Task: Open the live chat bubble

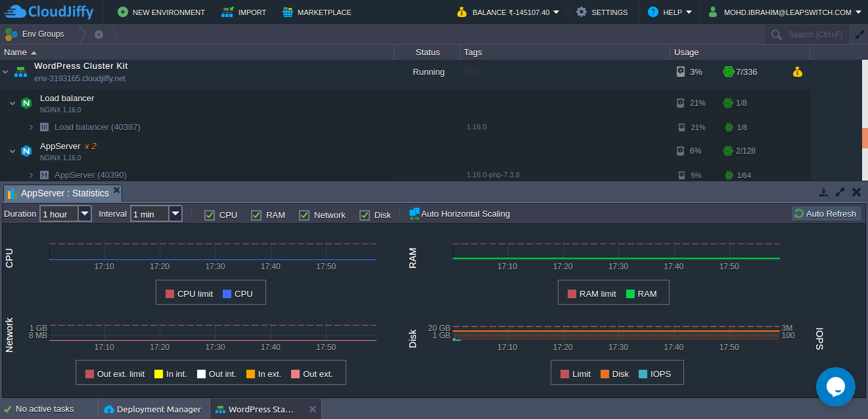Action: 835,387
